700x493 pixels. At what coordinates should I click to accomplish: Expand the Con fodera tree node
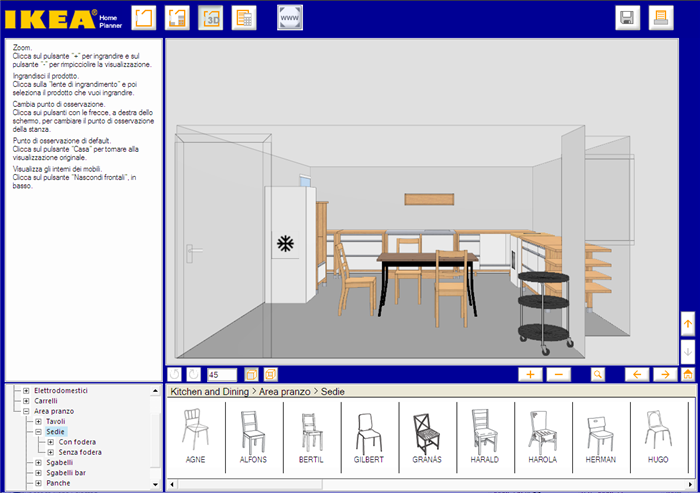pos(50,442)
